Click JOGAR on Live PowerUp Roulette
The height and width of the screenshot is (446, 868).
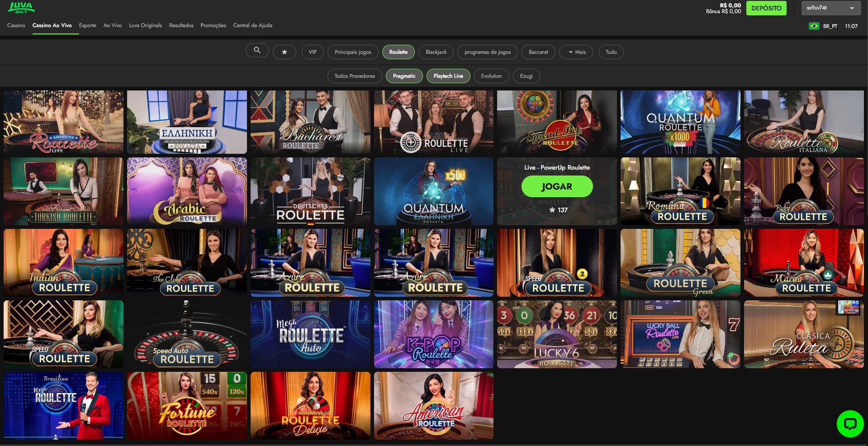(557, 186)
